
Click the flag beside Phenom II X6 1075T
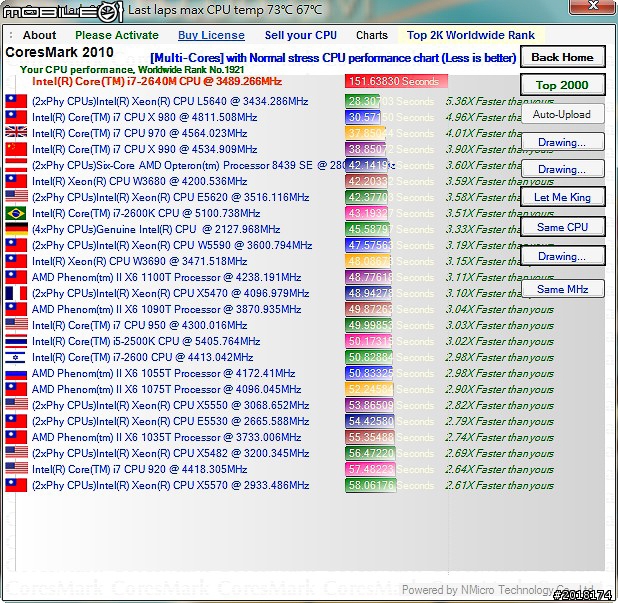coord(16,389)
